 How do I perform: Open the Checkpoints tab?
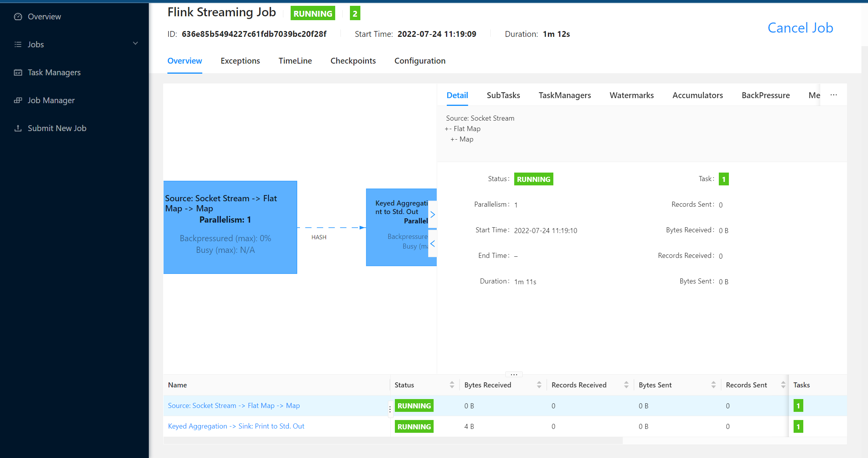point(353,61)
